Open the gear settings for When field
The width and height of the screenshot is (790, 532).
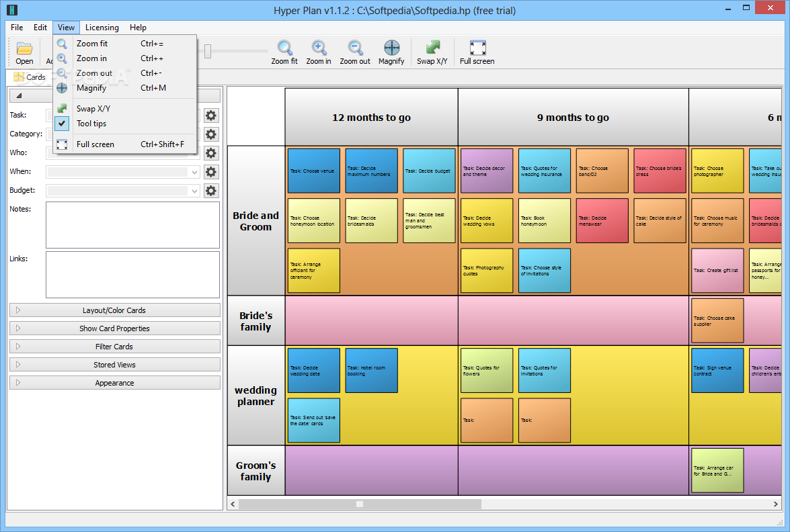[211, 172]
